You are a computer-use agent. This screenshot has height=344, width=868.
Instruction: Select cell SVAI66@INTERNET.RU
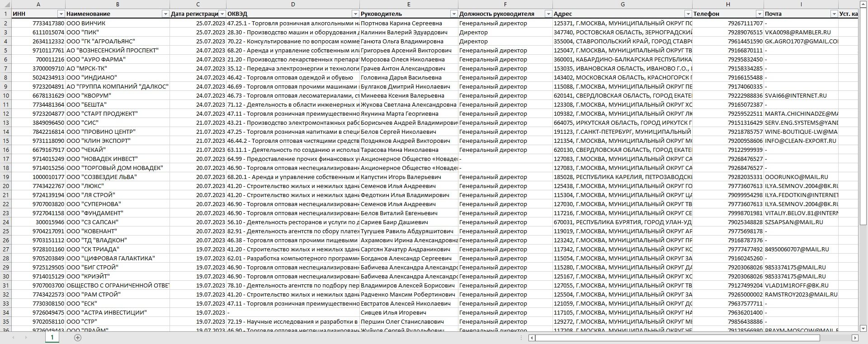801,95
